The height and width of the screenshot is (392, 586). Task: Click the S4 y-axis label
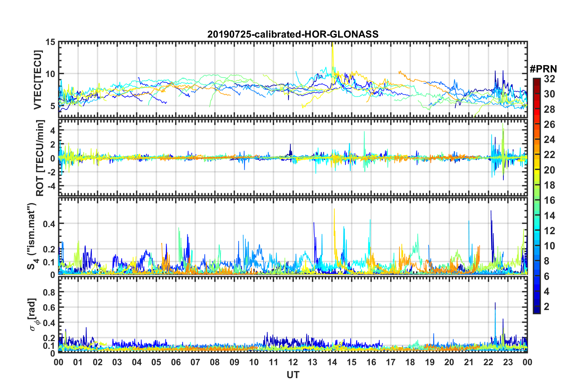point(32,236)
